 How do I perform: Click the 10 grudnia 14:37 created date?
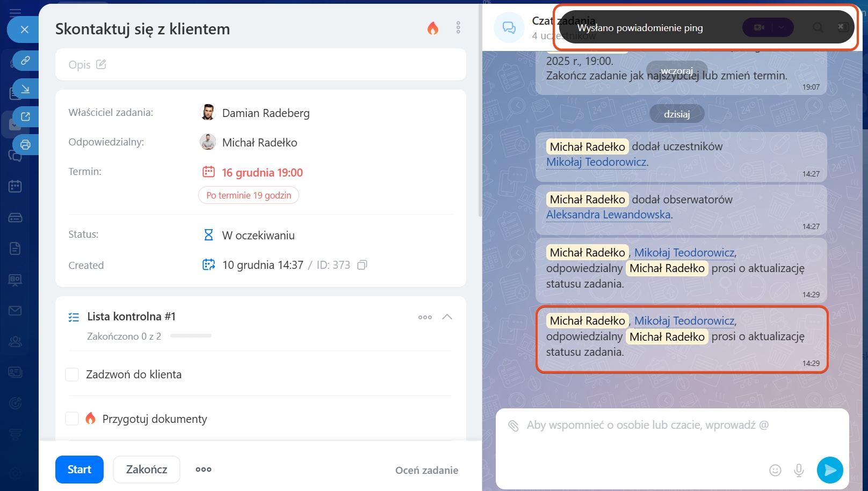coord(263,265)
